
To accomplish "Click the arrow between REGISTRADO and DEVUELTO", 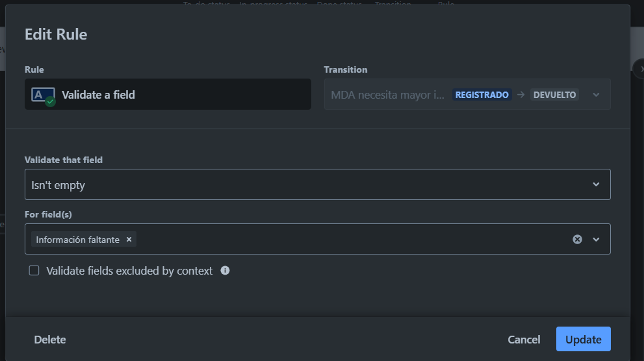I will pos(521,95).
